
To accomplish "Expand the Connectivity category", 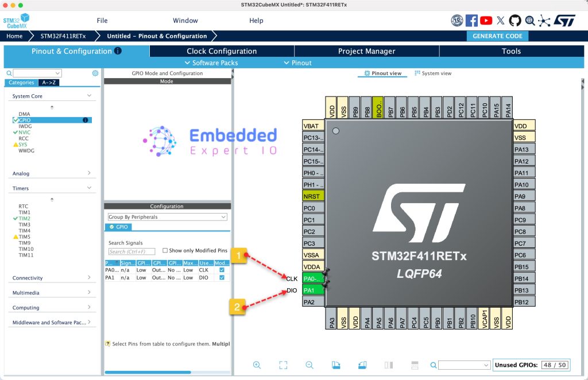I will 52,278.
